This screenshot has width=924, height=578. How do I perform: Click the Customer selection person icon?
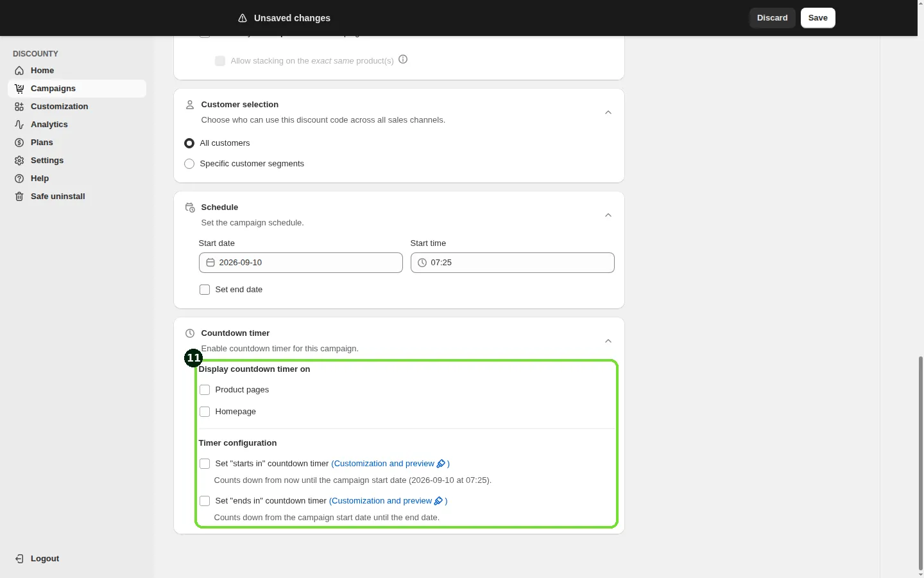point(190,105)
